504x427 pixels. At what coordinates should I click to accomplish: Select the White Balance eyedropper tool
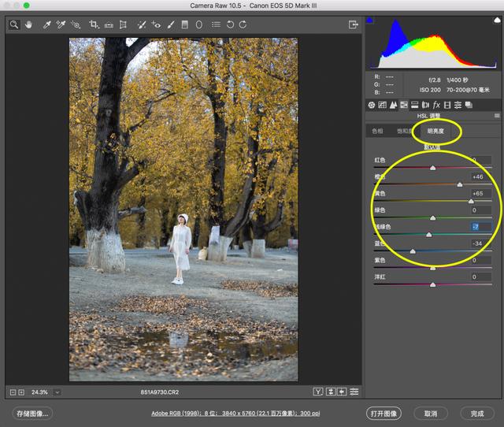pos(47,24)
